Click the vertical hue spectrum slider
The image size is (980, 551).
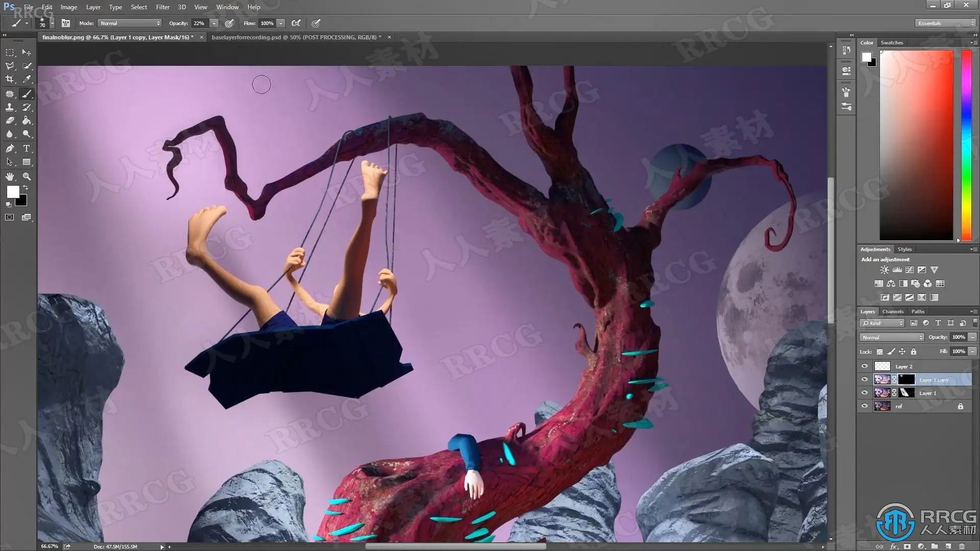[x=966, y=145]
